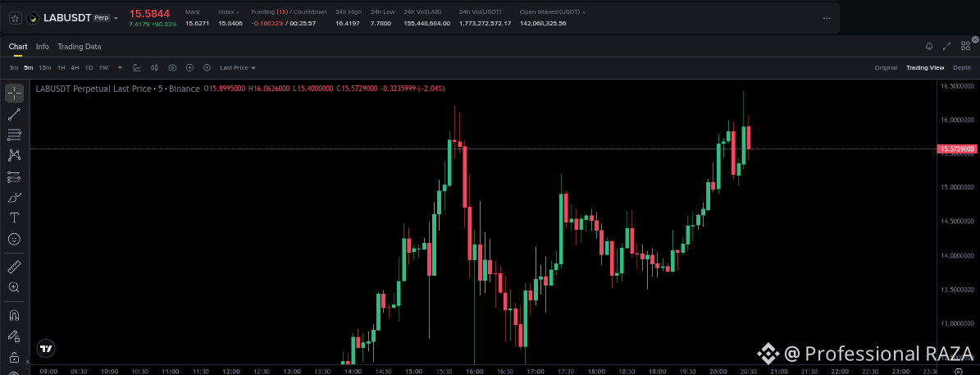Select the 1W timeframe
The height and width of the screenshot is (375, 980).
[104, 67]
